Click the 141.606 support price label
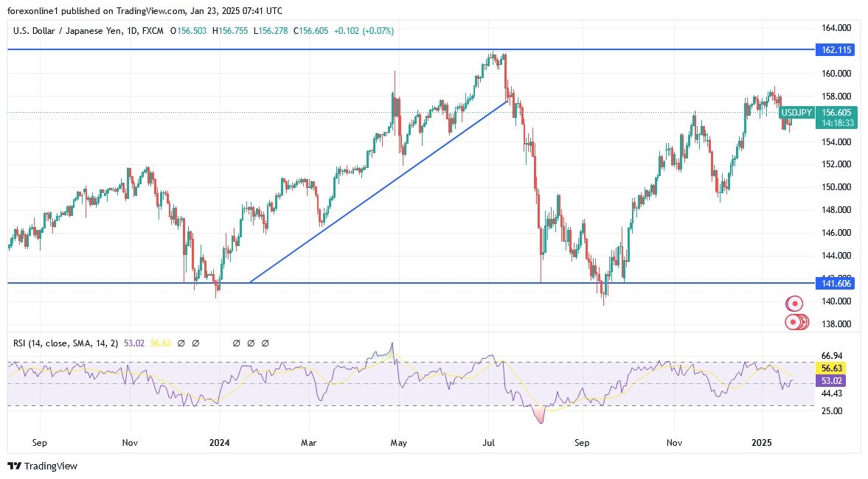This screenshot has height=479, width=868. coord(836,283)
